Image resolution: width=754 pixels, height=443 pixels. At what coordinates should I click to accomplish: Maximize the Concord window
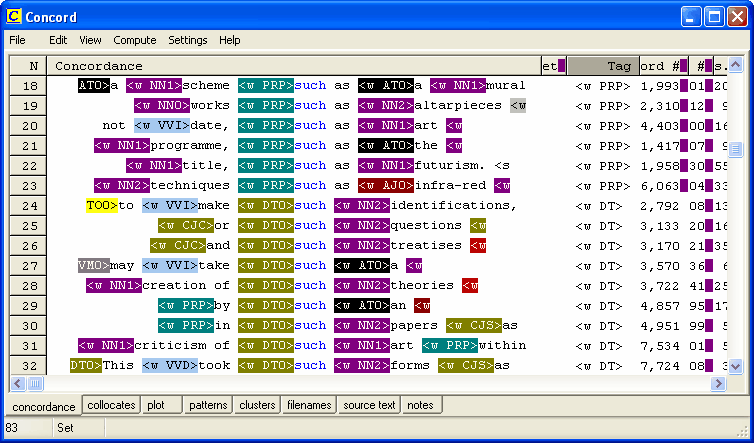point(714,16)
